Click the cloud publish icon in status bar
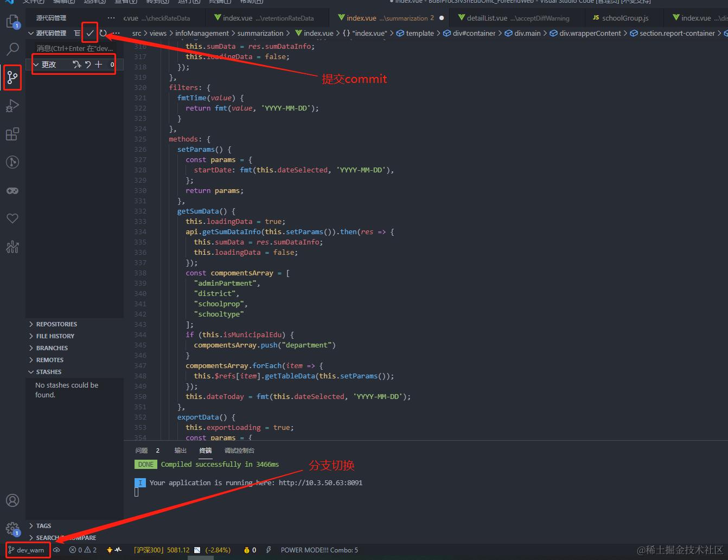The width and height of the screenshot is (728, 560). pos(56,550)
